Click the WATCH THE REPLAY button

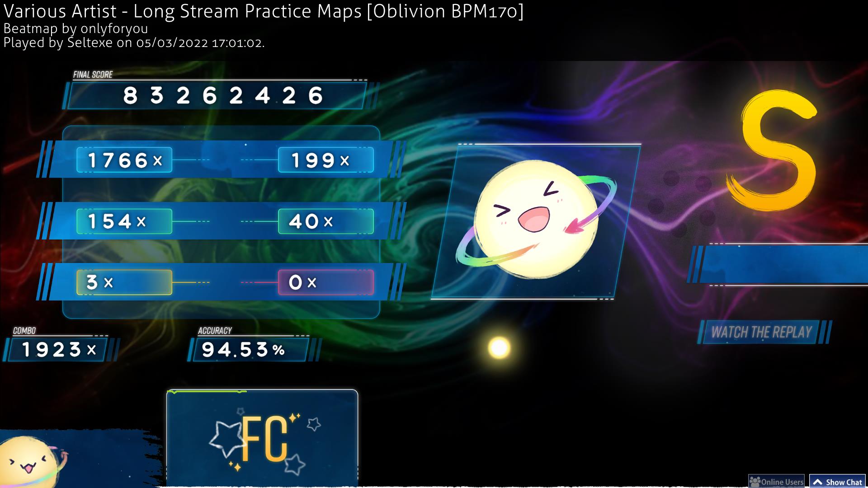761,333
